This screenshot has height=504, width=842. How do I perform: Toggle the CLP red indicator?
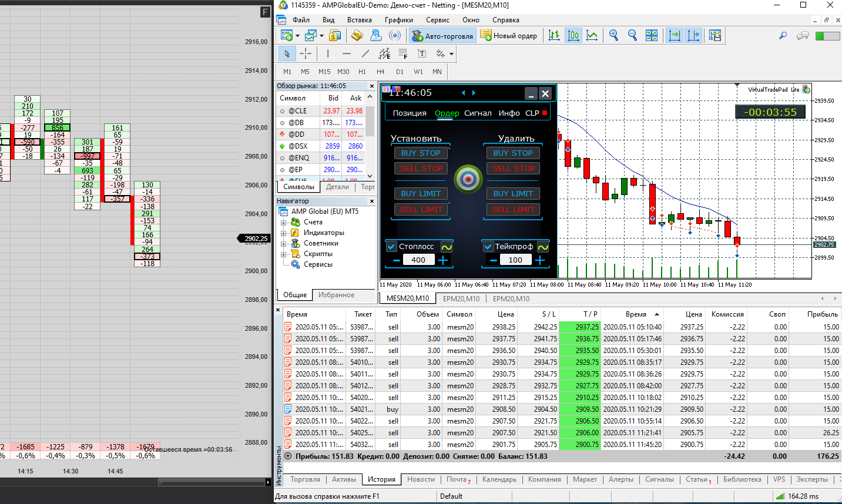[x=545, y=113]
